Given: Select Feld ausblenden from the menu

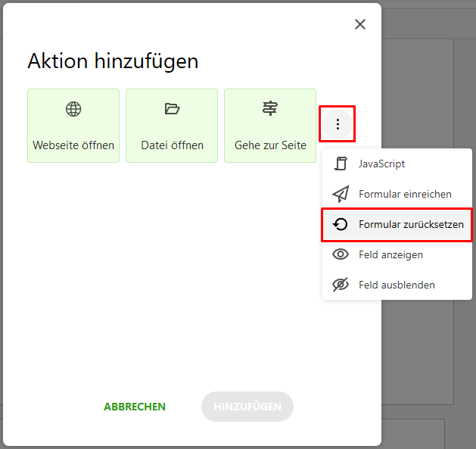Looking at the screenshot, I should coord(397,285).
